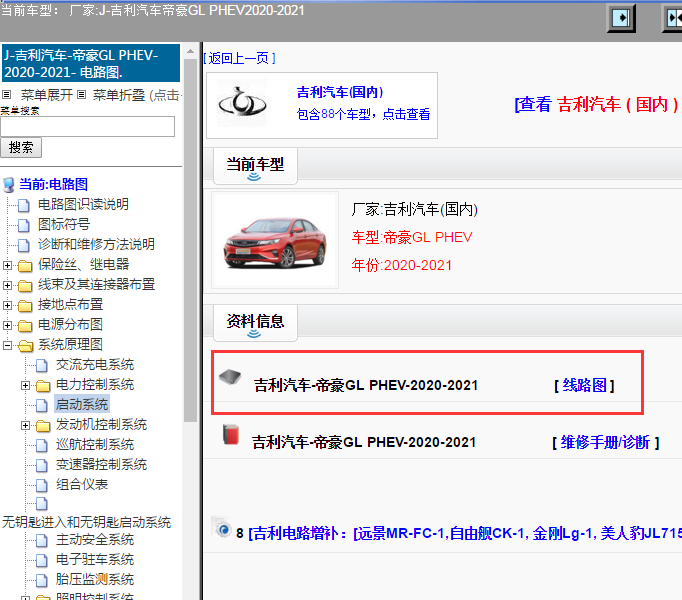
Task: Select highlighted 启动系统 tree item
Action: (82, 405)
